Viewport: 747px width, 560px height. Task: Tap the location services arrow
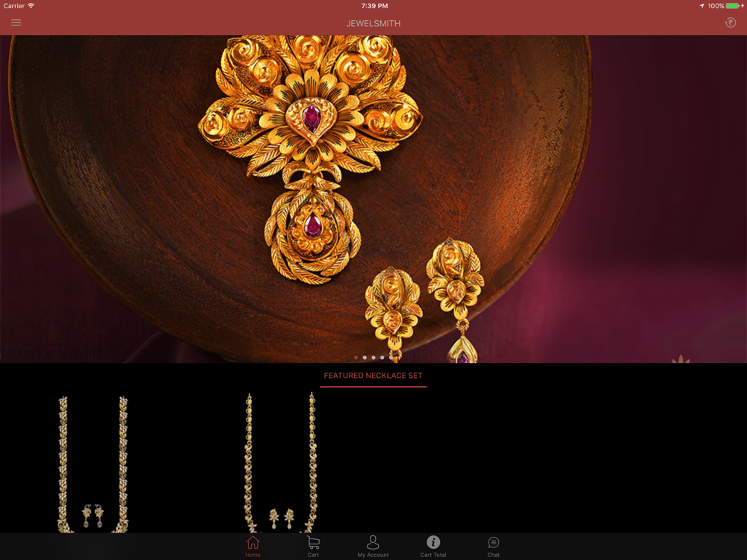701,6
